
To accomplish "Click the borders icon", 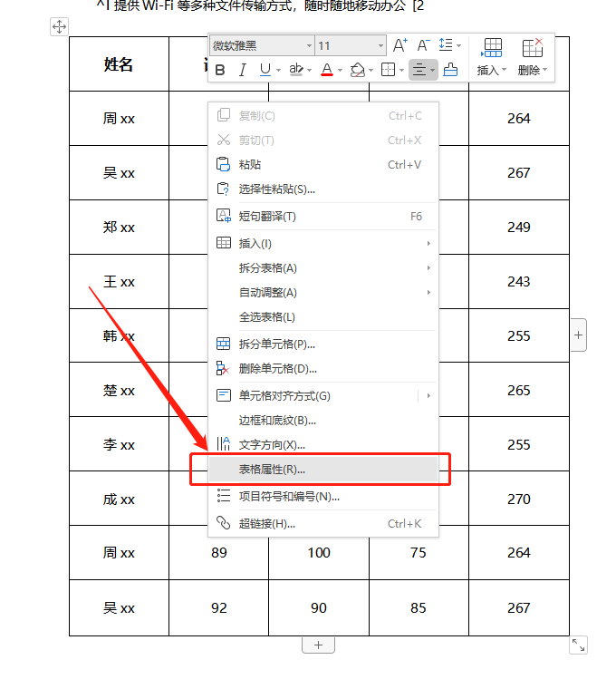I will point(388,70).
